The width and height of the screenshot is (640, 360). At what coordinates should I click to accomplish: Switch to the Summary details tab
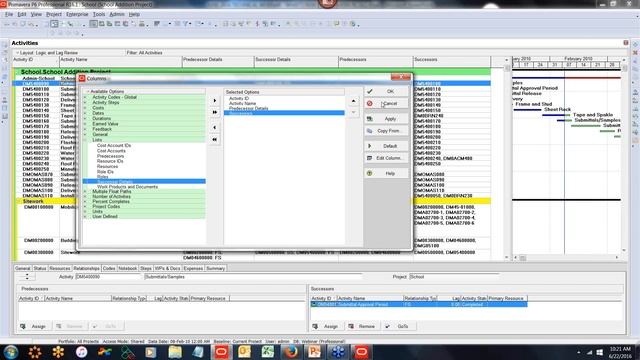[216, 269]
